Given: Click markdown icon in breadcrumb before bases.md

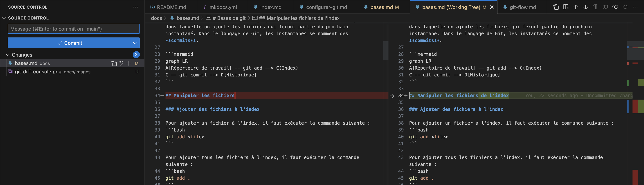Looking at the screenshot, I should pyautogui.click(x=172, y=18).
